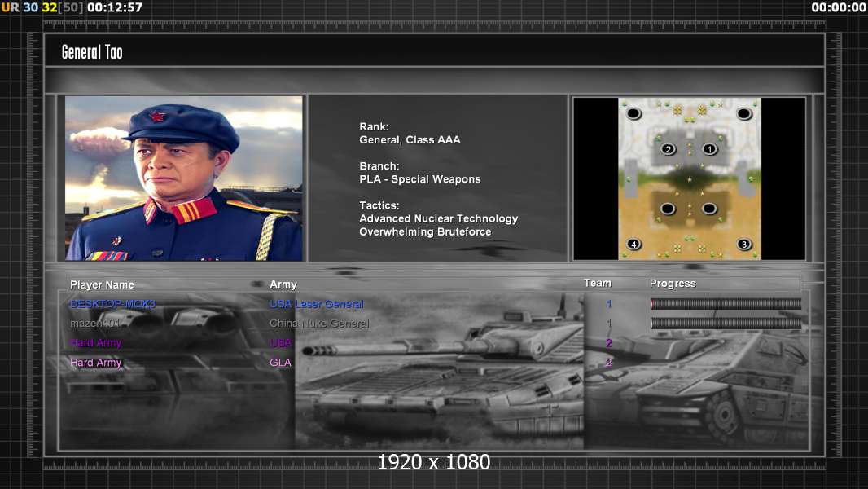Click the center star on the minimap
This screenshot has width=868, height=489.
click(x=689, y=179)
